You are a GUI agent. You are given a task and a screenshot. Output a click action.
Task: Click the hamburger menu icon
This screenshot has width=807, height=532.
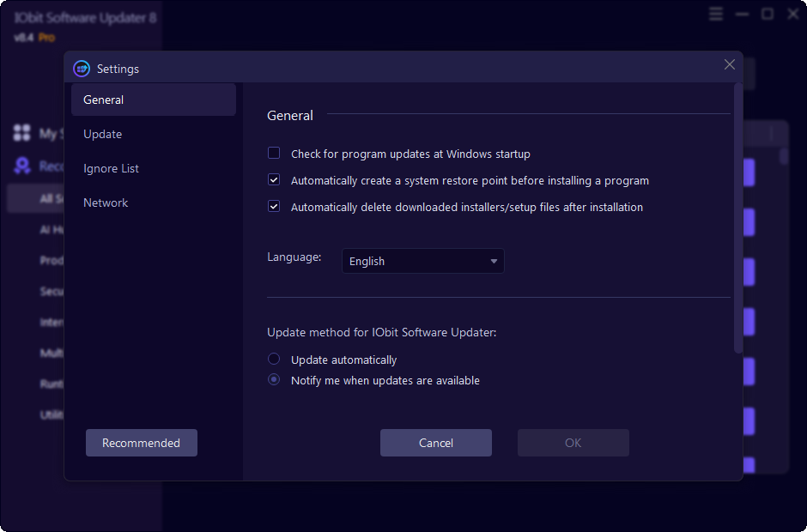[x=715, y=14]
